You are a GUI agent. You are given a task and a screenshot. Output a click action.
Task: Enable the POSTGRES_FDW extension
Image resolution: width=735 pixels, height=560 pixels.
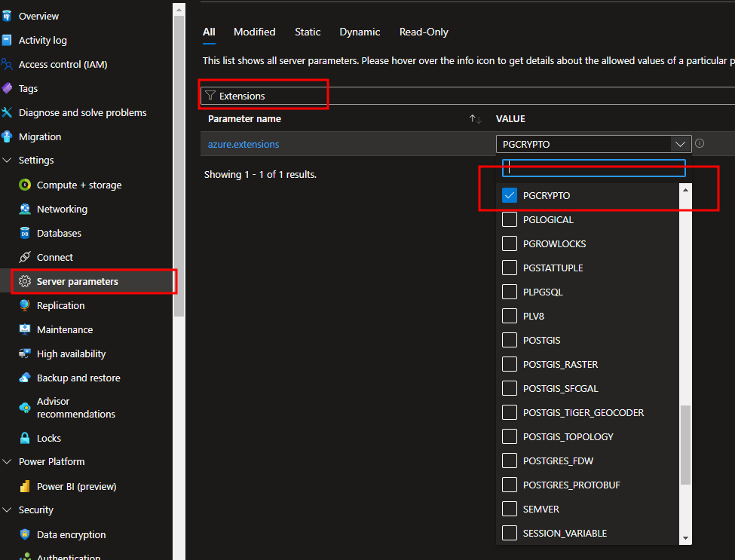click(x=510, y=461)
